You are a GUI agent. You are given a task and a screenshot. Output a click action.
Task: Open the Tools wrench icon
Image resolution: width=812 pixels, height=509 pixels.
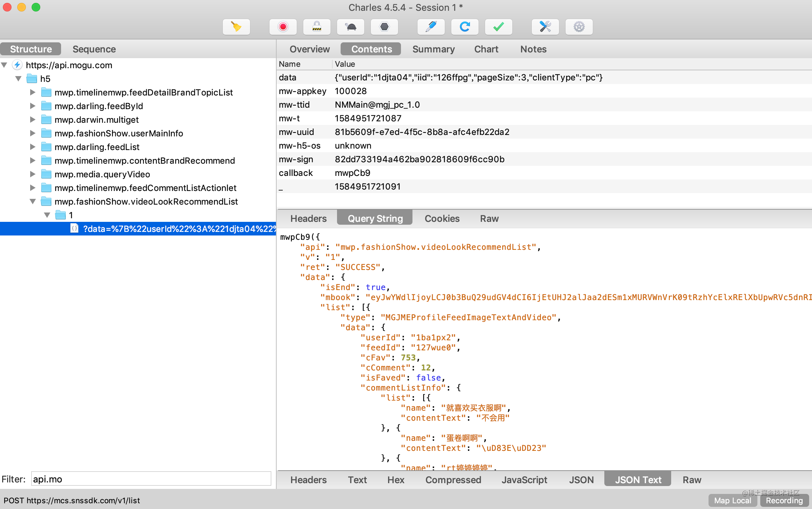545,27
